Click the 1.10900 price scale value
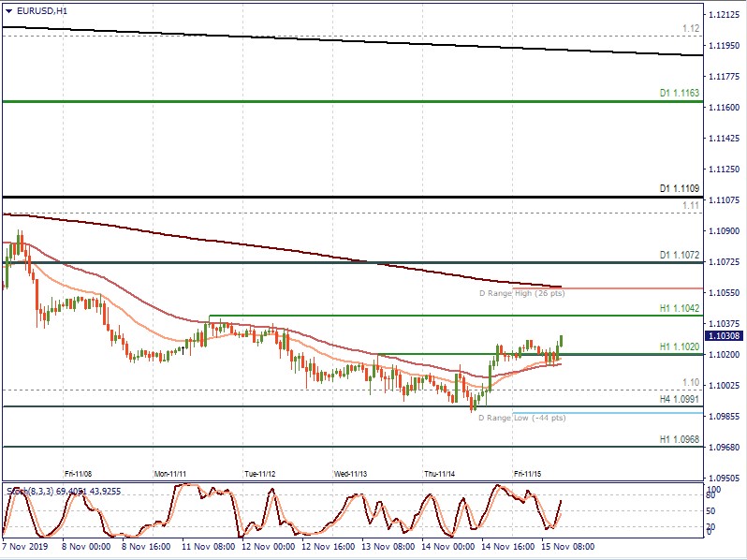The height and width of the screenshot is (560, 747). coord(725,230)
